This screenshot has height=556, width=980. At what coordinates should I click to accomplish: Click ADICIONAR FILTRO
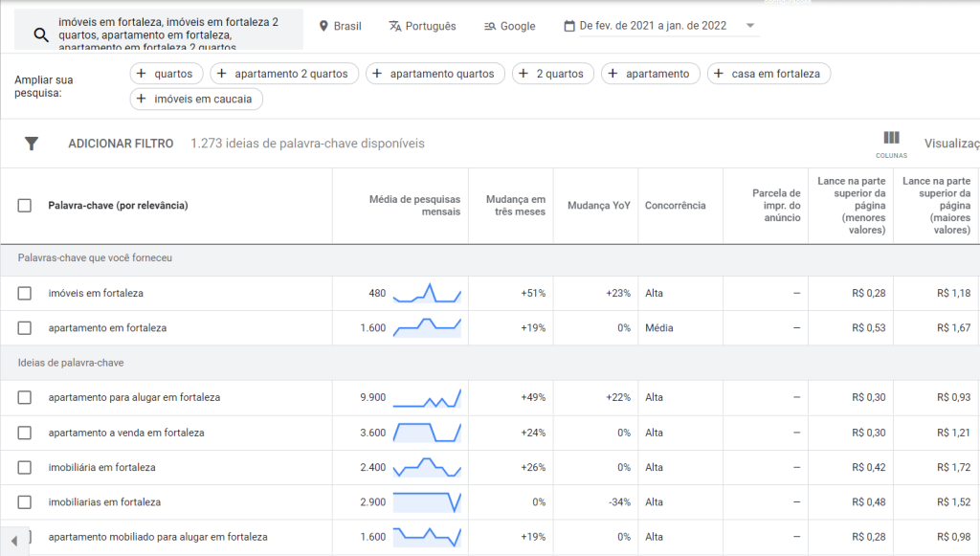click(121, 144)
